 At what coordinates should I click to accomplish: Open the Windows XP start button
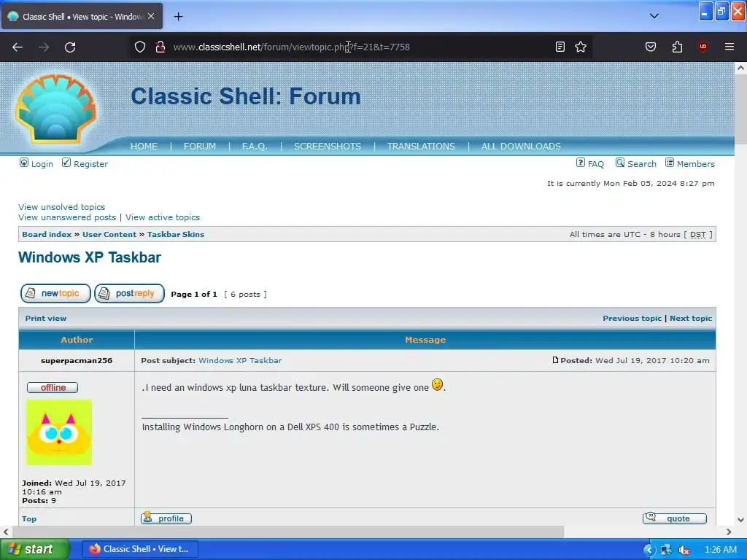point(35,549)
